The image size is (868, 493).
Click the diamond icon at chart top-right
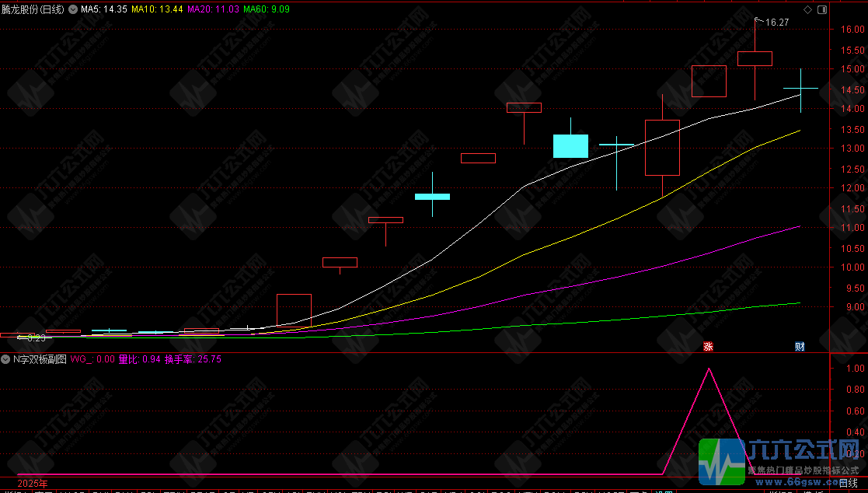click(x=807, y=9)
